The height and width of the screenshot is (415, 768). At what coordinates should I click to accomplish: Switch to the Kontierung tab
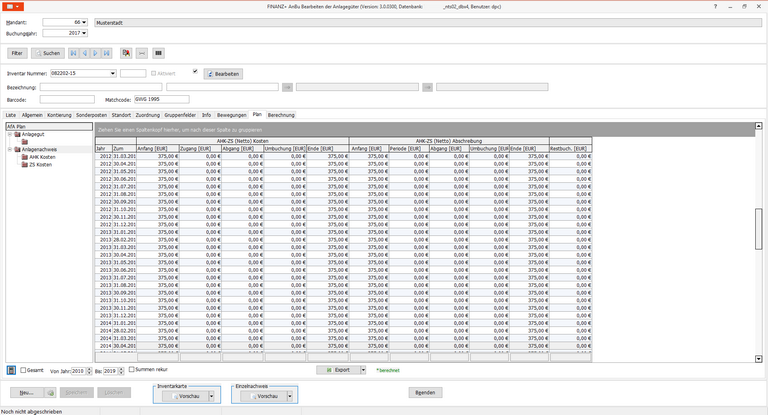tap(59, 115)
